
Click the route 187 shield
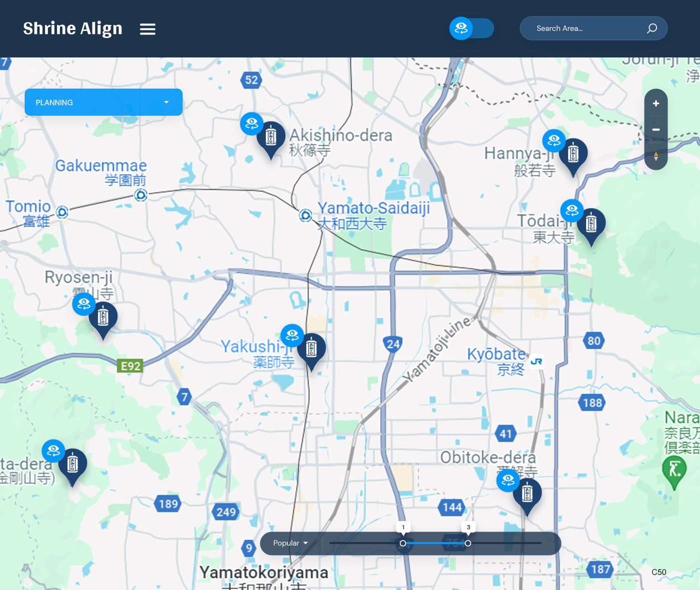601,569
